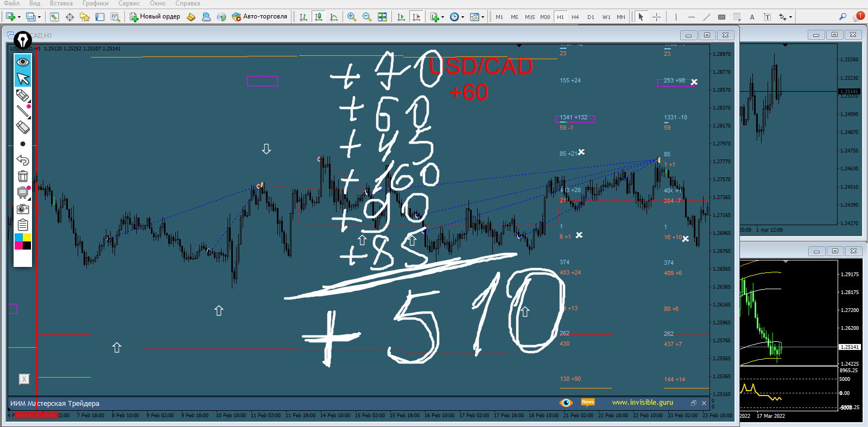Select the Fibonacci retracement tool

[x=737, y=17]
